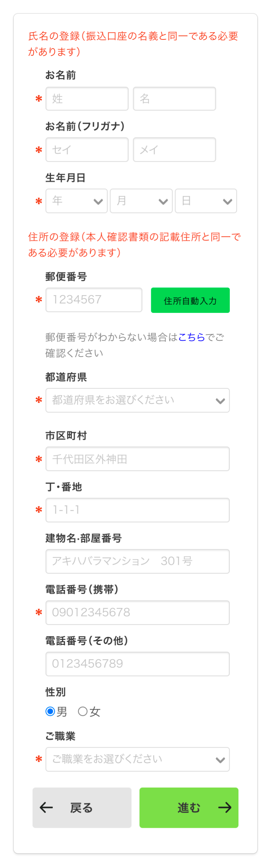Expand the occupation (ご職業) dropdown

[x=137, y=759]
